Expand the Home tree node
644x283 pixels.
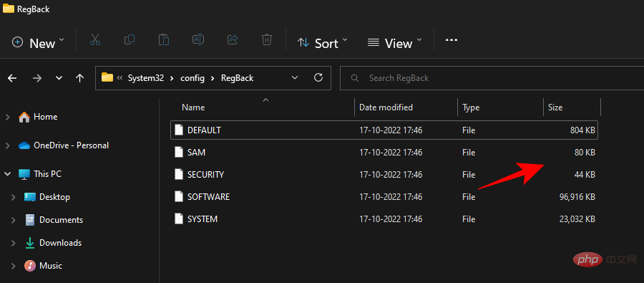7,117
